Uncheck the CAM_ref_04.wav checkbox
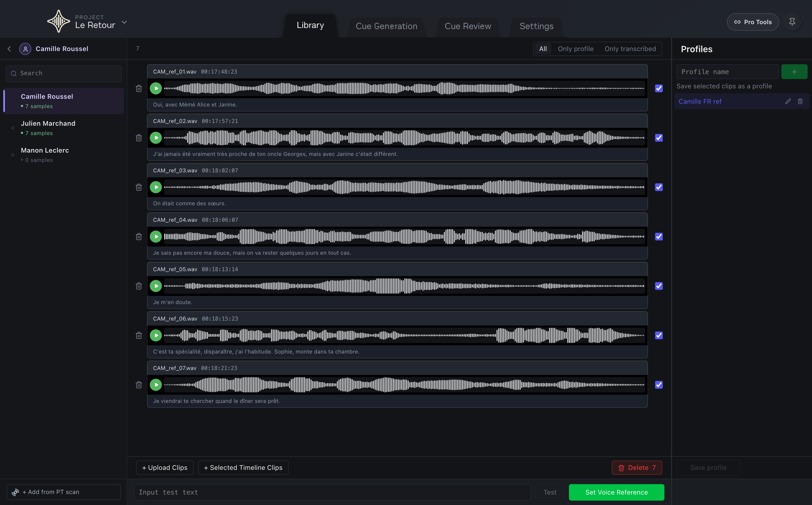812x505 pixels. (659, 237)
